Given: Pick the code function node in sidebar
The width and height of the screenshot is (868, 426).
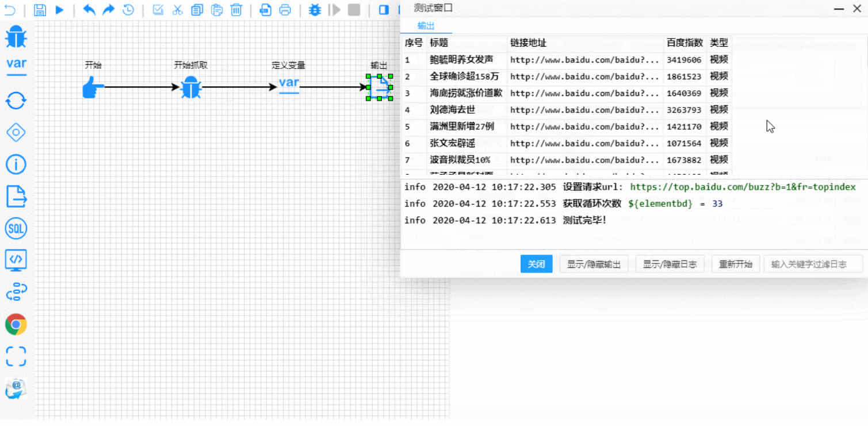Looking at the screenshot, I should coord(16,260).
